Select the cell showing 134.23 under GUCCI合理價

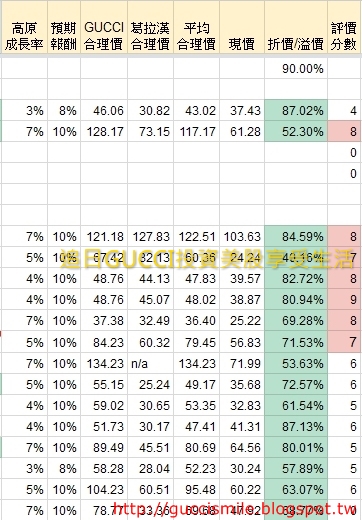[104, 363]
